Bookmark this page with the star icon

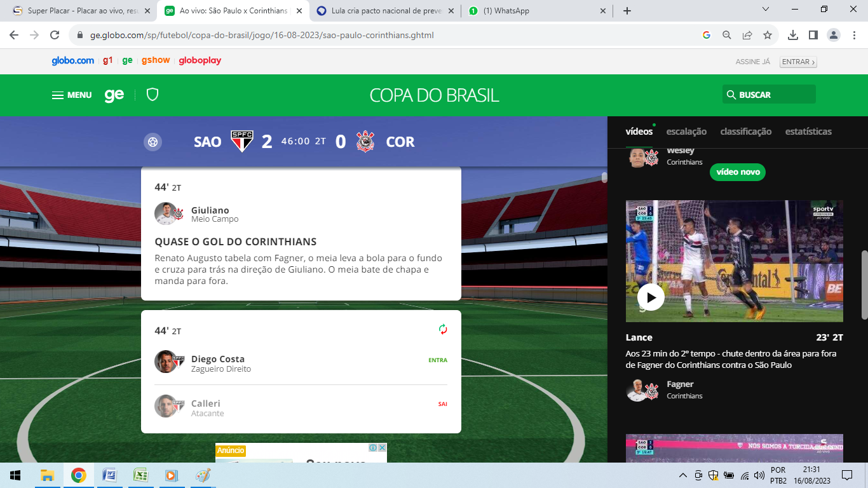coord(768,35)
